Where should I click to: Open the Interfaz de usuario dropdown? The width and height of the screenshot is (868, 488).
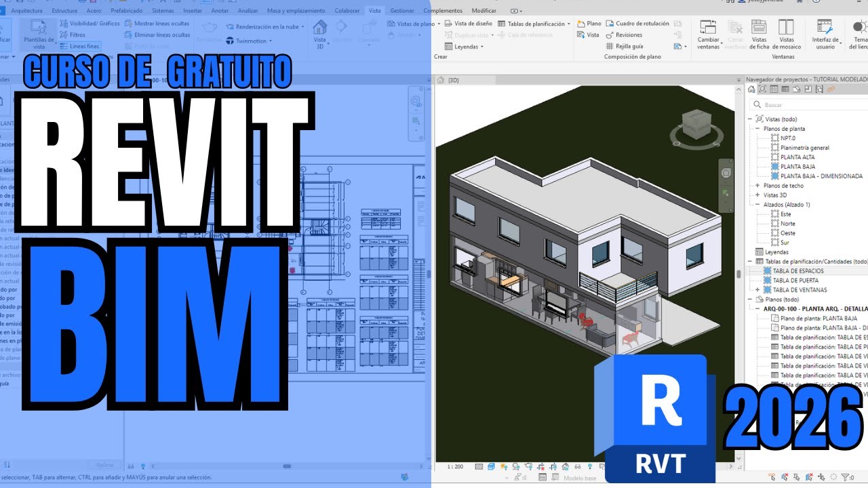point(825,34)
